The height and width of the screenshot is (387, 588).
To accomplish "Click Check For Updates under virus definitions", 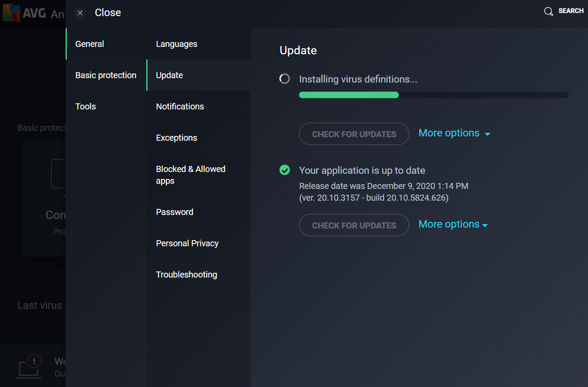I will [x=354, y=134].
